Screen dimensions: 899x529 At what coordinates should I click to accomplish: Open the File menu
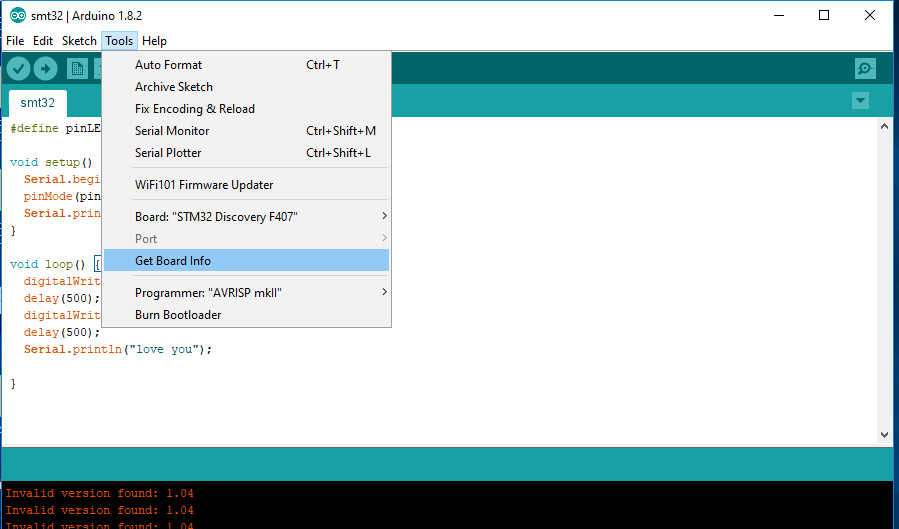pos(15,41)
